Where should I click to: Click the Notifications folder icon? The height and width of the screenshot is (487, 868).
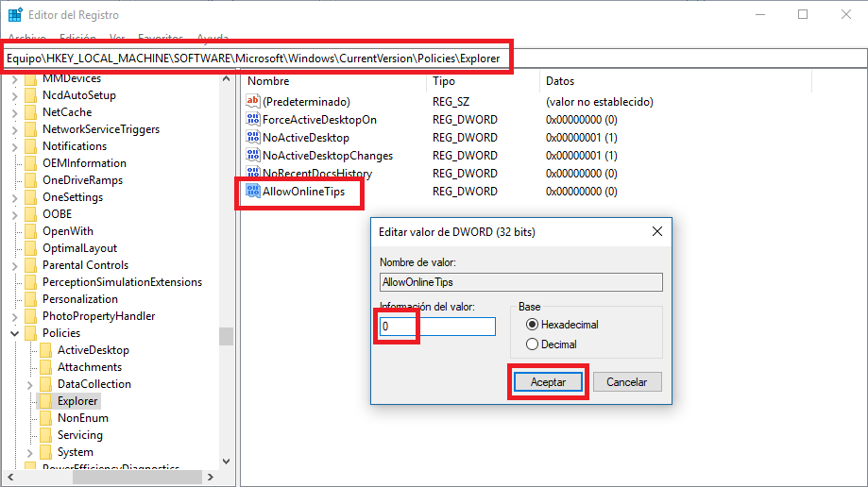pyautogui.click(x=31, y=146)
